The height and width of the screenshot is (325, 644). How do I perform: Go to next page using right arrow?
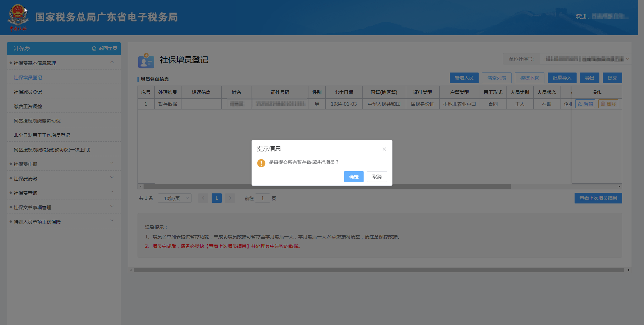pos(230,198)
